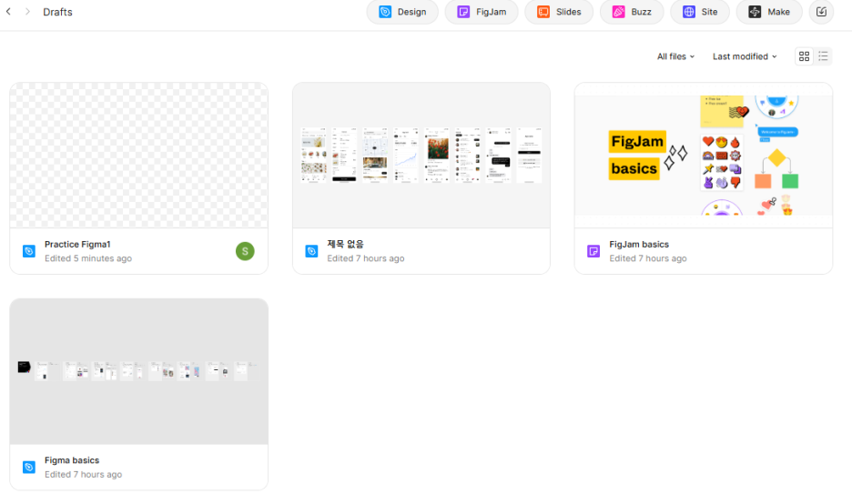Create a new Make file
Viewport: 852px width, 504px height.
click(769, 12)
